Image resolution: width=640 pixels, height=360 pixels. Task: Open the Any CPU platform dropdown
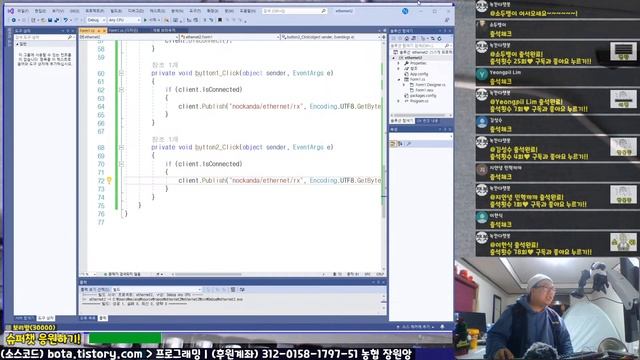click(x=124, y=20)
